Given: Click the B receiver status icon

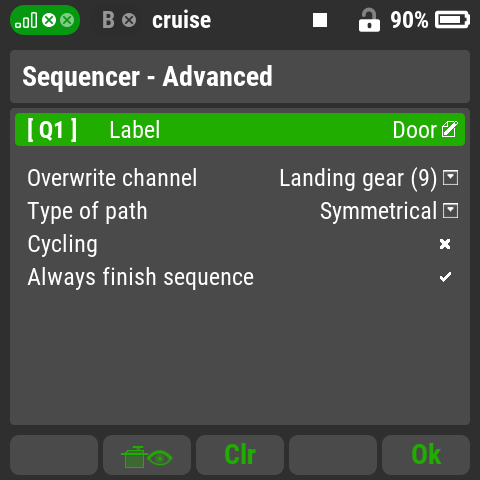Looking at the screenshot, I should tap(108, 20).
